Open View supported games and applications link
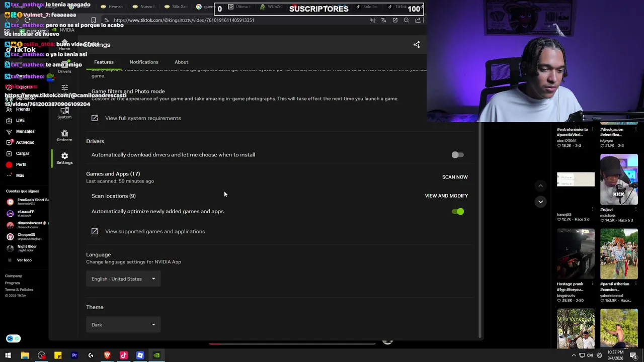The image size is (644, 362). point(155,231)
